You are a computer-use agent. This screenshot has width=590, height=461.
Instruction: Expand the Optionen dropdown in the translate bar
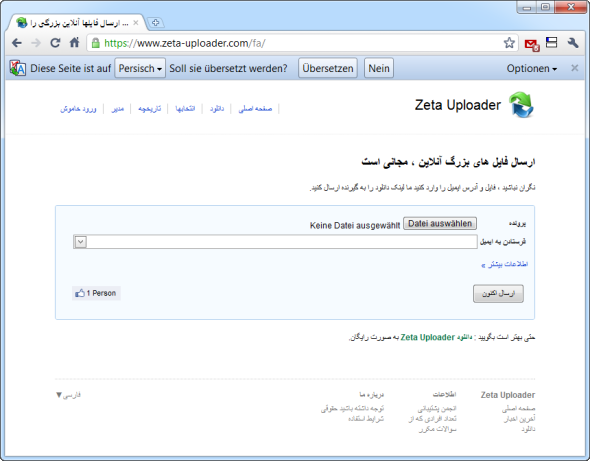531,68
